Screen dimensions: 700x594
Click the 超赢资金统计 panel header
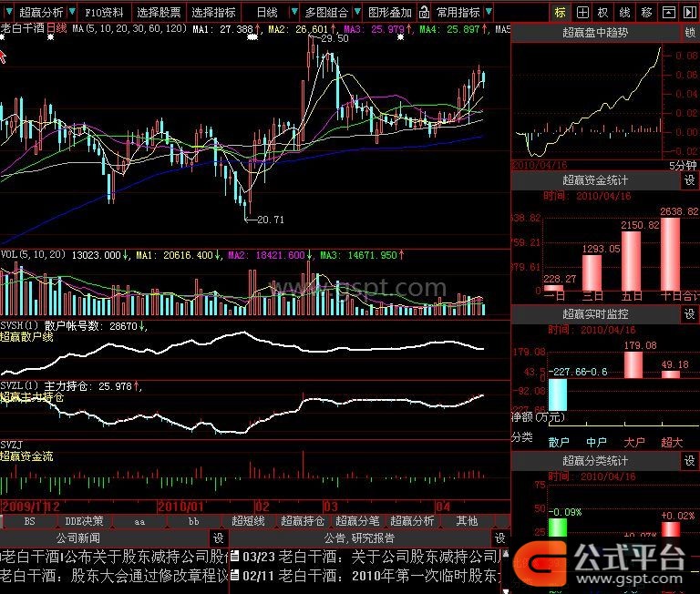point(595,180)
